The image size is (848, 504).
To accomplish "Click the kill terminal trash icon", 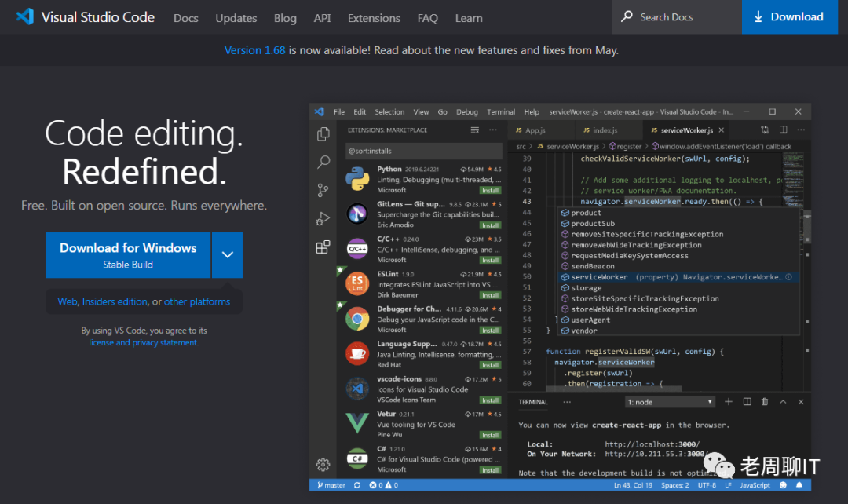I will coord(765,402).
